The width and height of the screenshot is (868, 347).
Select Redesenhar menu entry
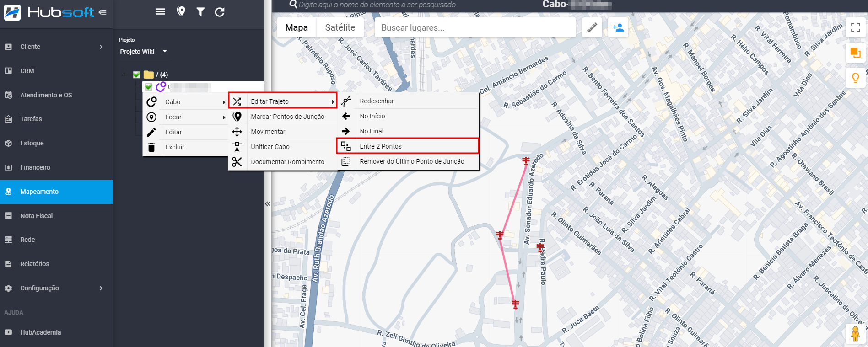[408, 101]
